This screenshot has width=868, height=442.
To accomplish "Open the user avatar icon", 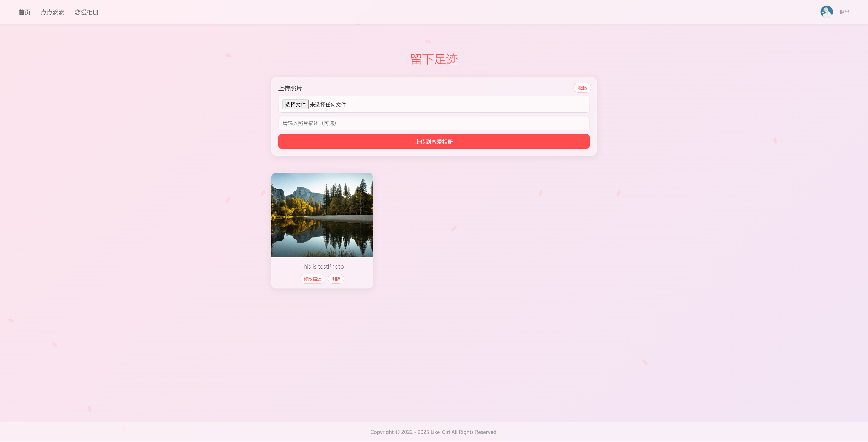I will [x=826, y=12].
